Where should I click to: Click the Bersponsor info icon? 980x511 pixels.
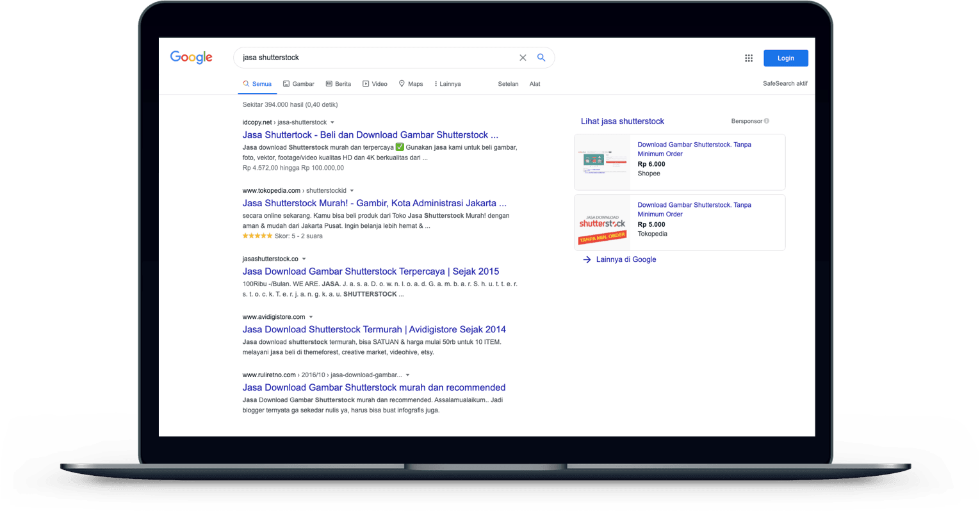pyautogui.click(x=767, y=121)
